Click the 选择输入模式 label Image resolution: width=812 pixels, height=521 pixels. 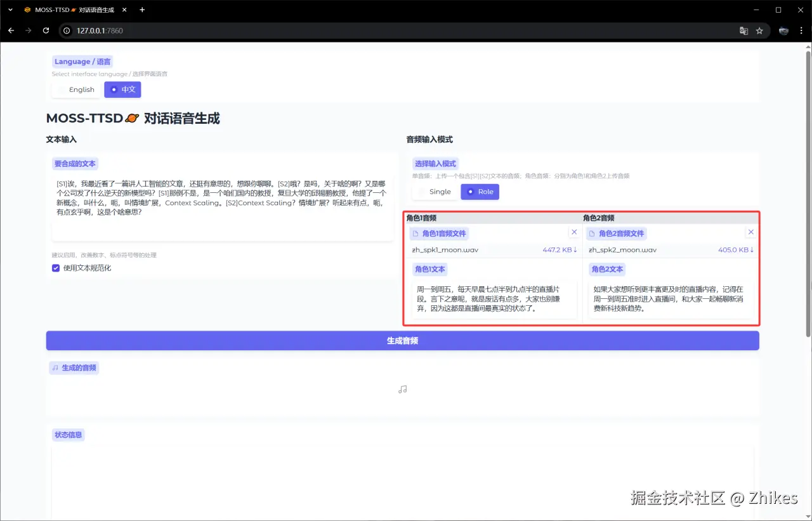point(435,164)
